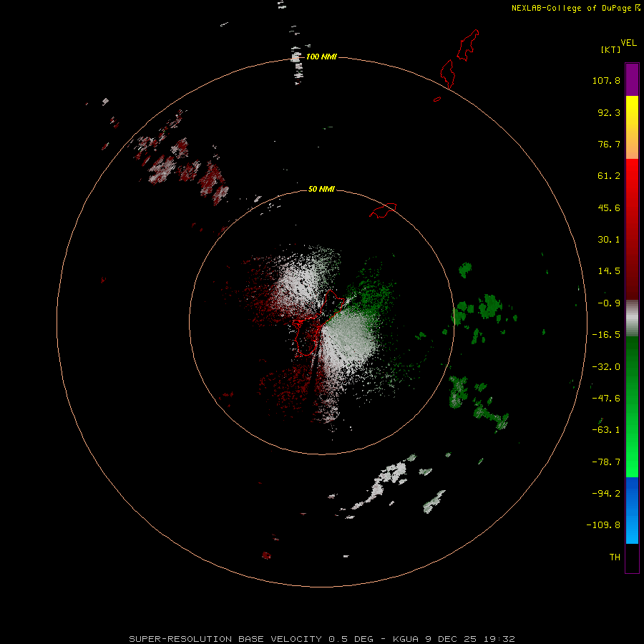
Task: Click the -0.9 velocity scale label
Action: click(609, 303)
